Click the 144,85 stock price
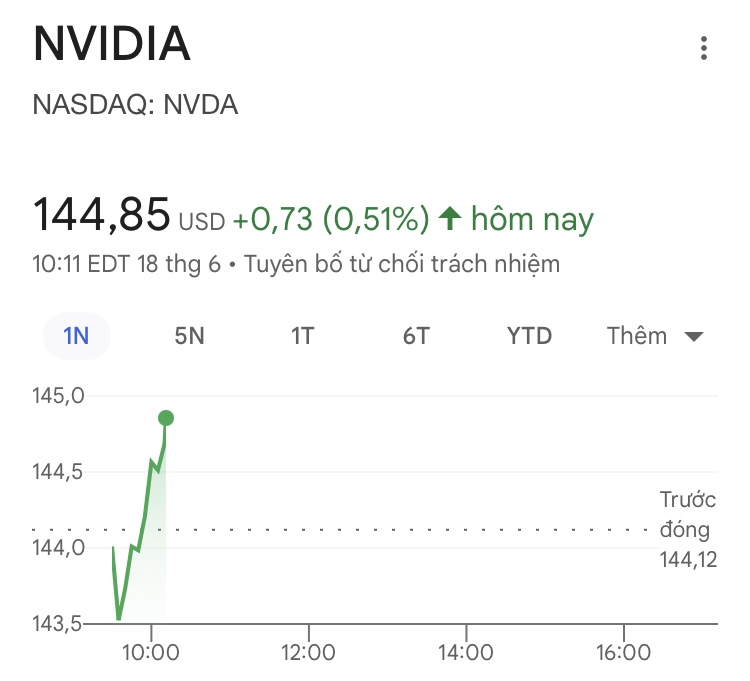Viewport: 750px width, 681px height. [x=101, y=214]
